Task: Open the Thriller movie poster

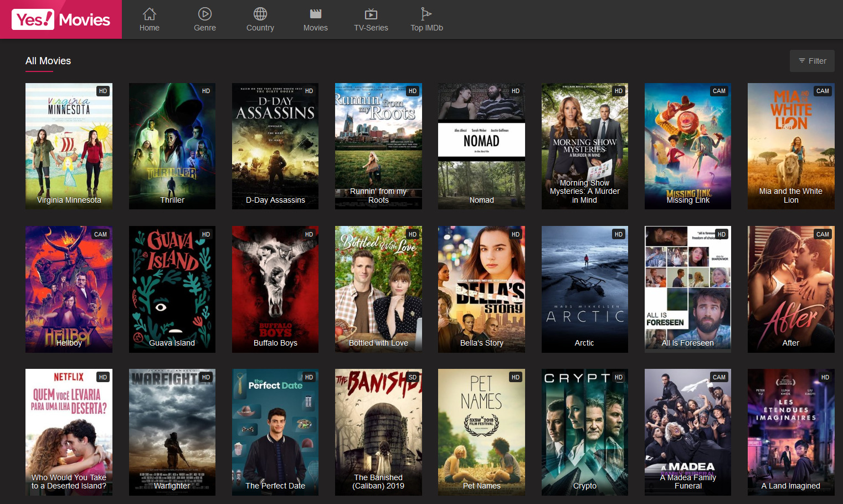Action: tap(172, 146)
